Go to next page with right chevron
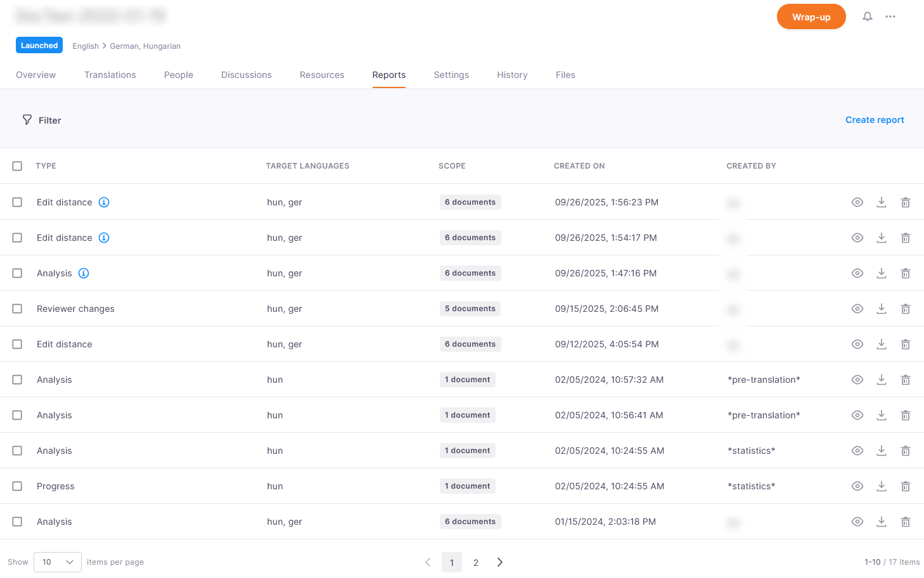924x578 pixels. pyautogui.click(x=500, y=562)
